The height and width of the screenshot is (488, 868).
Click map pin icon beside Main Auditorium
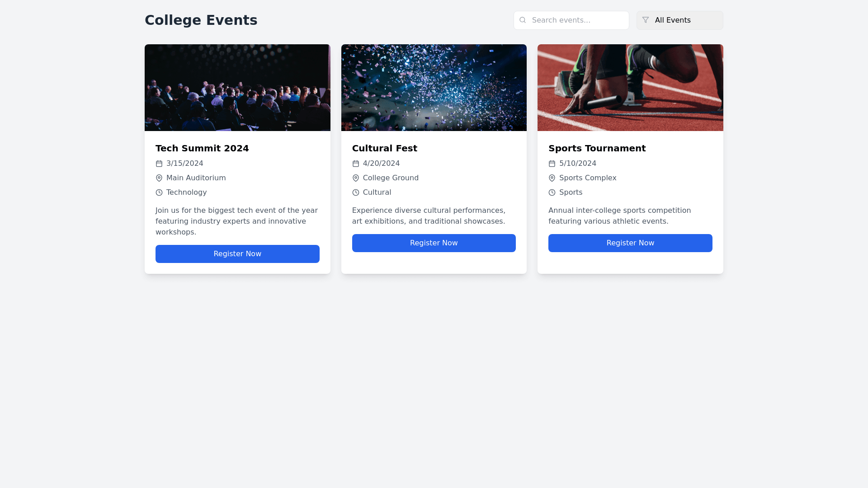tap(159, 178)
